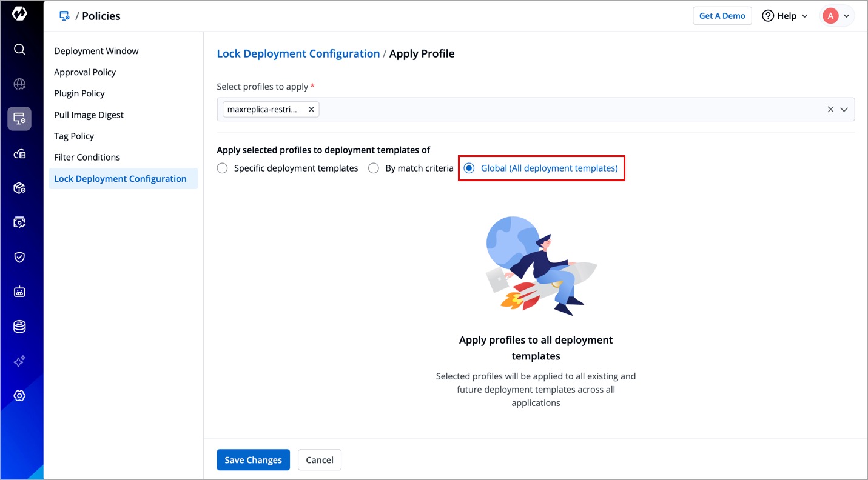Image resolution: width=868 pixels, height=480 pixels.
Task: Click the sparkle AI icon in sidebar
Action: [x=19, y=361]
